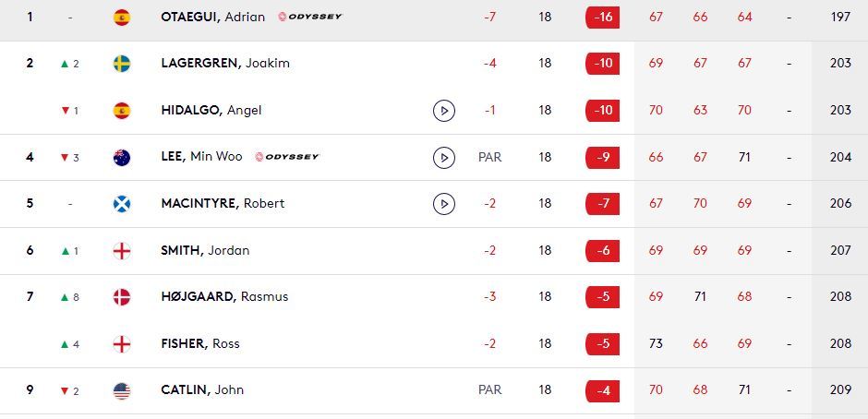This screenshot has height=419, width=868.
Task: Click the Odyssey logo next to Min Woo Lee
Action: (286, 157)
